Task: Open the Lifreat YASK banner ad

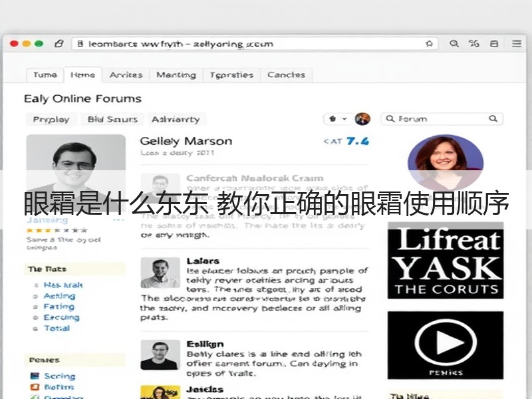Action: [x=446, y=261]
